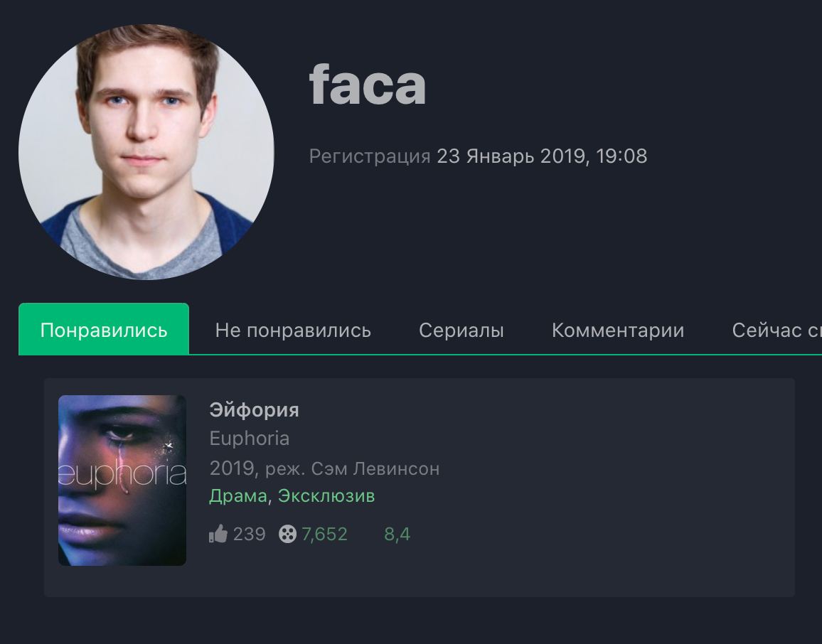
Task: Select the partially visible Сейчас tab
Action: pos(776,330)
